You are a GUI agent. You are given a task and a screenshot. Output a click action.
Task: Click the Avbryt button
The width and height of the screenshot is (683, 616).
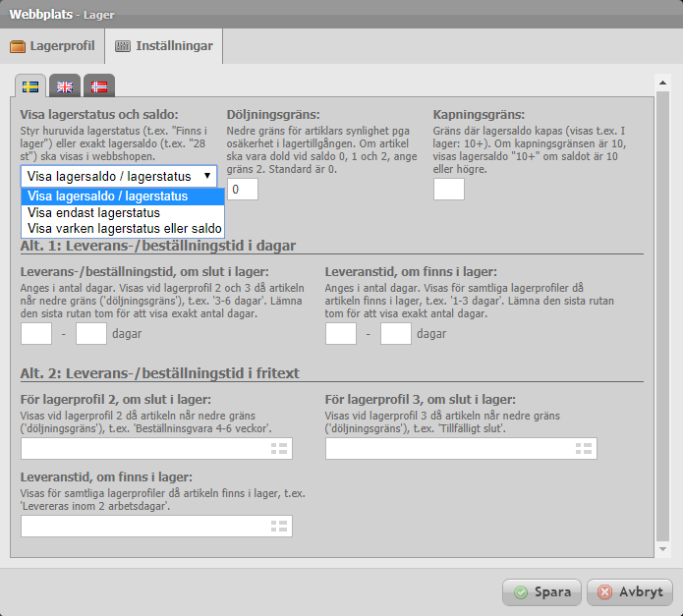[x=630, y=592]
